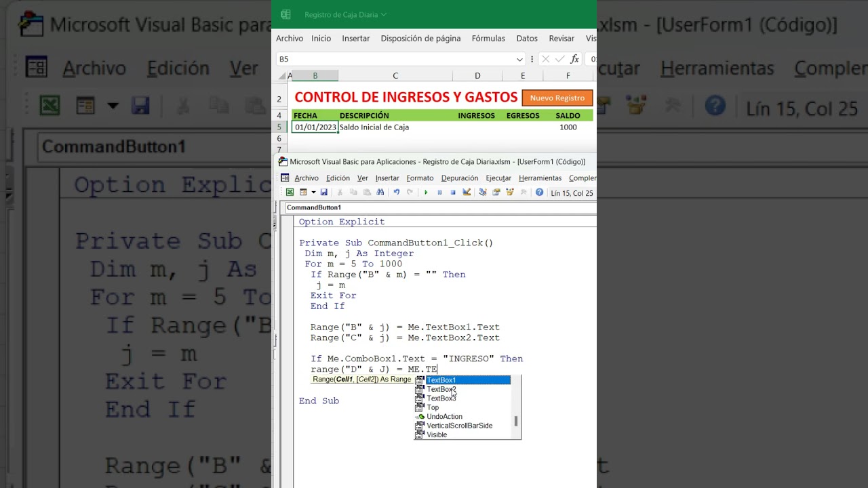The width and height of the screenshot is (868, 488).
Task: Click the Insert Function fx icon
Action: [574, 59]
